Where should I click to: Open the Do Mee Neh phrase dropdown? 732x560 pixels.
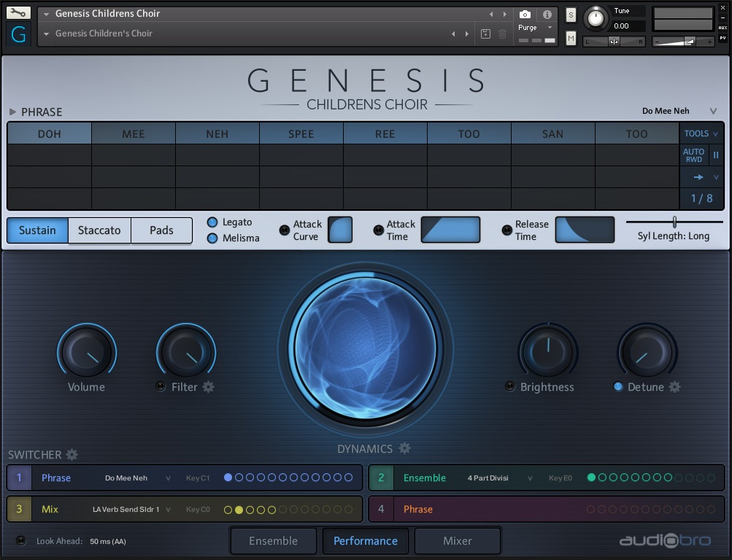tap(712, 111)
